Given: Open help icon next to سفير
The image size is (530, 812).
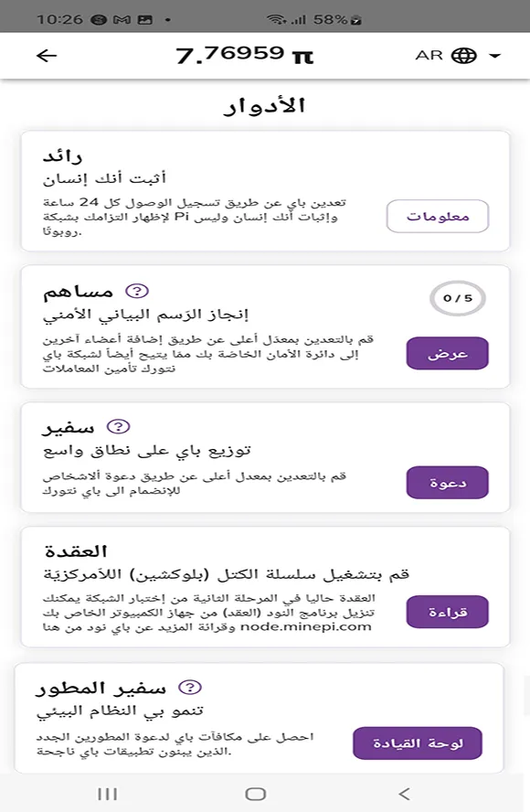Looking at the screenshot, I should pyautogui.click(x=118, y=427).
